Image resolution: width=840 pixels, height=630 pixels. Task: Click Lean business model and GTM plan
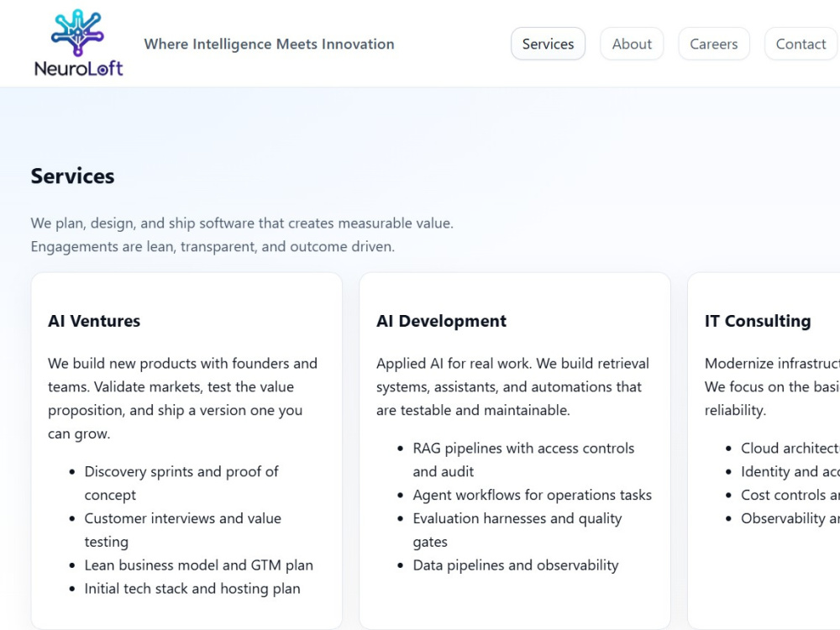coord(199,565)
